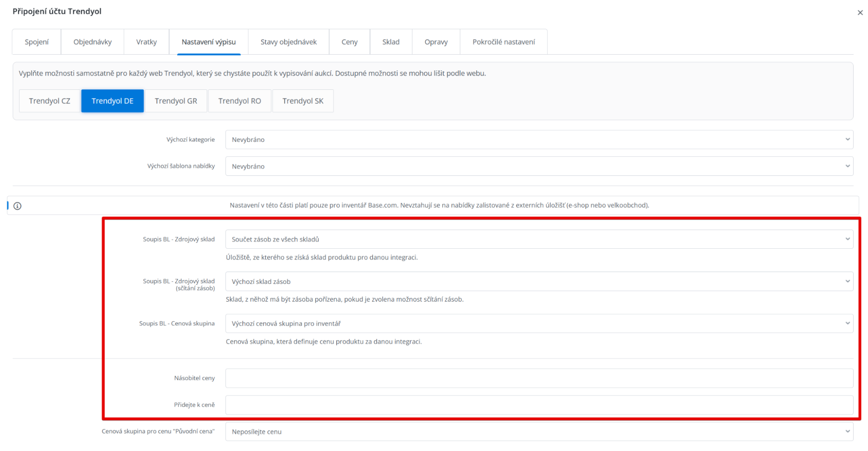Open the Stavy objednávek tab

pyautogui.click(x=288, y=42)
